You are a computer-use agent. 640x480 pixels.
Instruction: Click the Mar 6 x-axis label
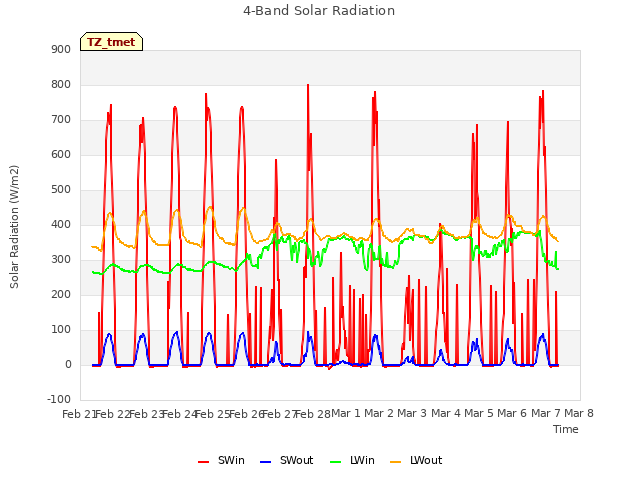pos(512,414)
